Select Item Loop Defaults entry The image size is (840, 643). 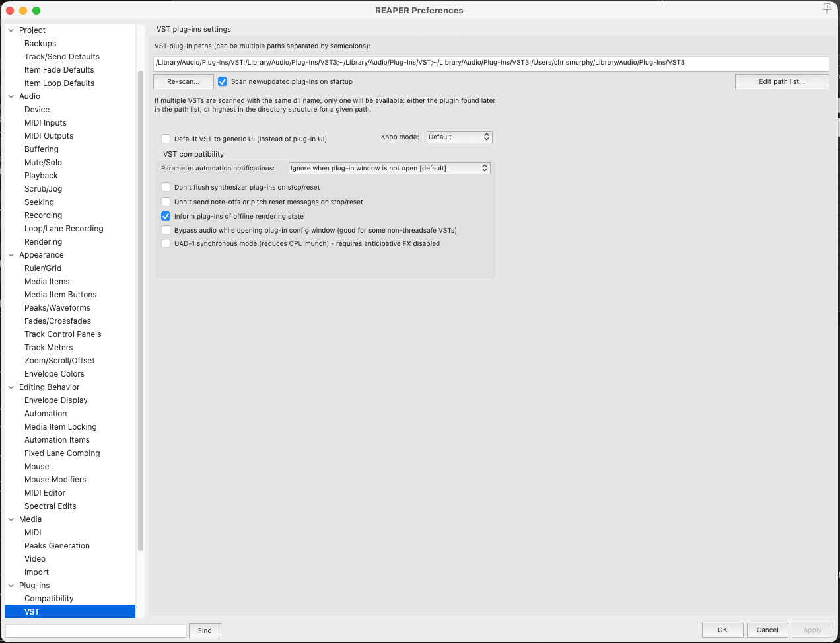click(59, 83)
